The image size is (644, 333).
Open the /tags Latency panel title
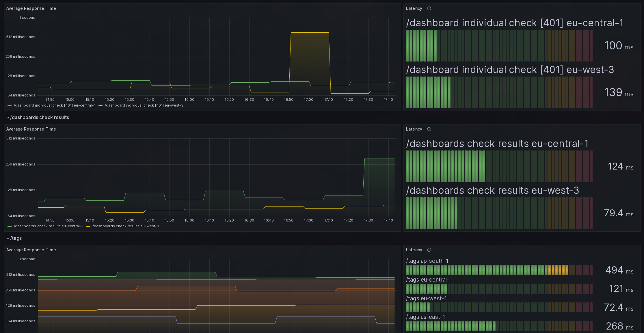click(414, 250)
